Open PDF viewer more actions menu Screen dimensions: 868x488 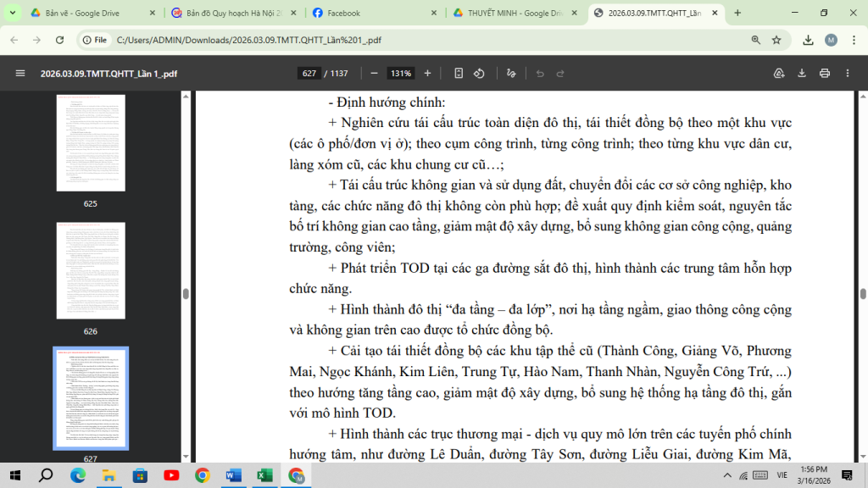pos(848,73)
